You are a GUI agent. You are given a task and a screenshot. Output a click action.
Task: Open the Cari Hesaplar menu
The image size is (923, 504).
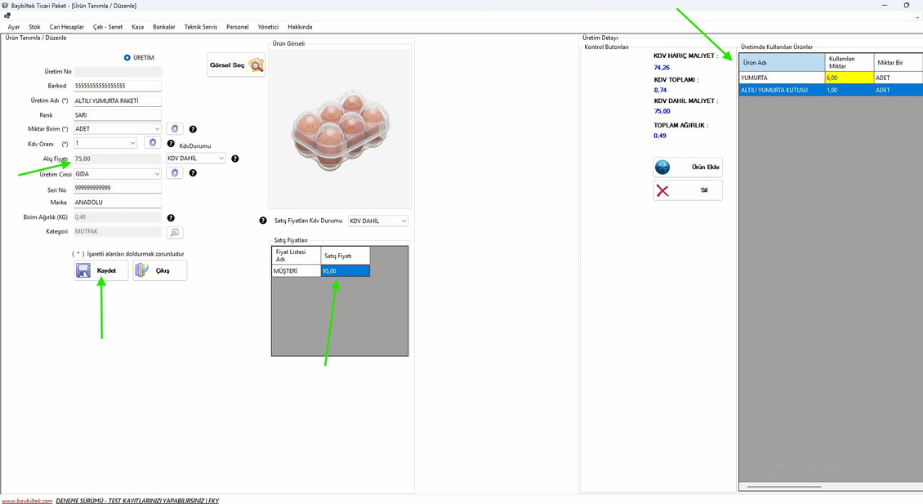point(67,27)
